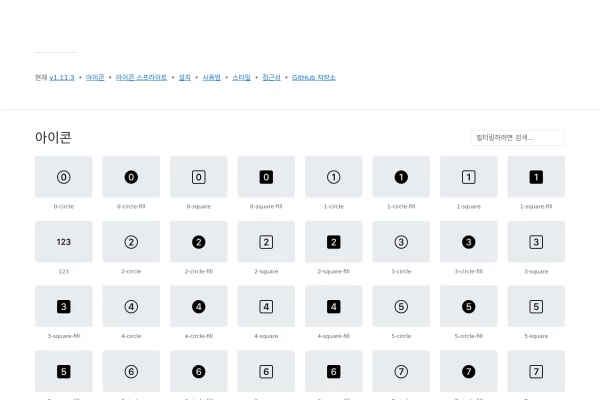Click the 4-square name label
Screen dimensions: 600x400
pyautogui.click(x=266, y=336)
